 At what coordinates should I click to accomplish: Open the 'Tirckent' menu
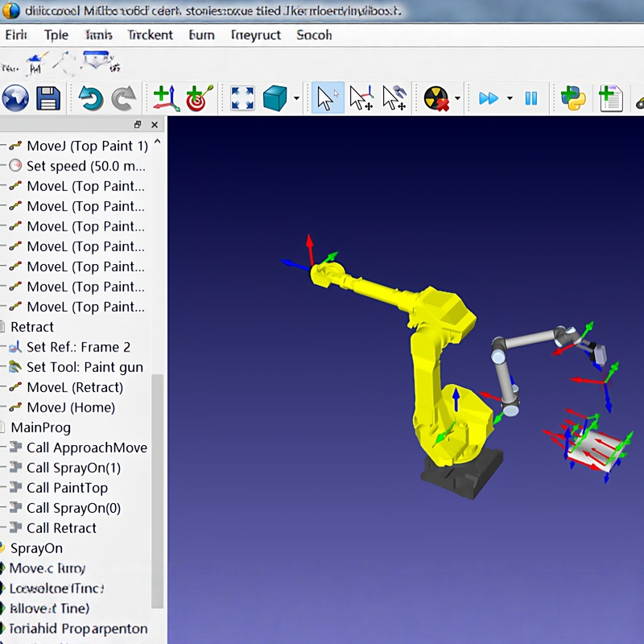(150, 35)
